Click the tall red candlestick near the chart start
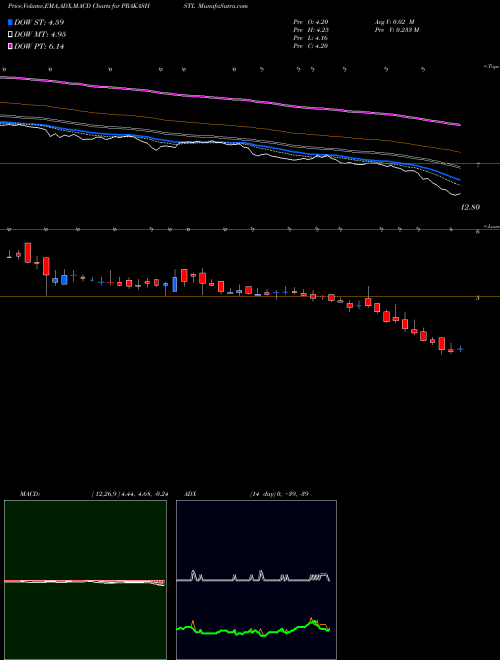This screenshot has height=660, width=500. [x=28, y=253]
